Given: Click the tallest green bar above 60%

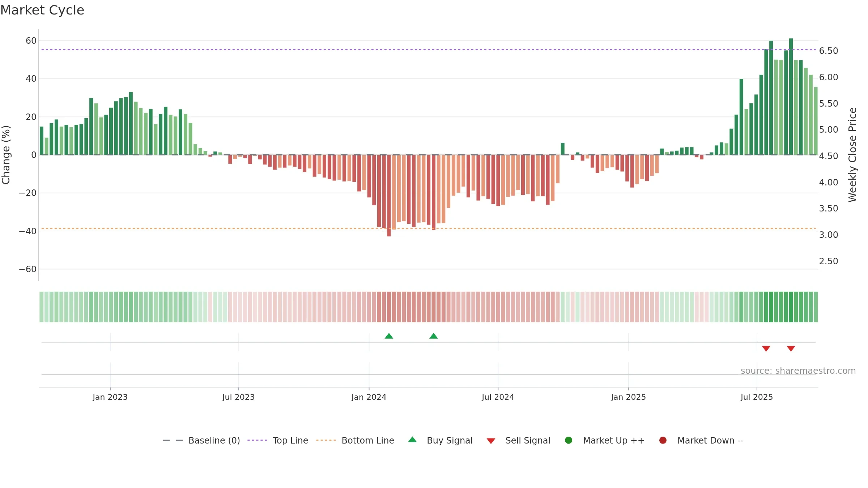Looking at the screenshot, I should (791, 97).
